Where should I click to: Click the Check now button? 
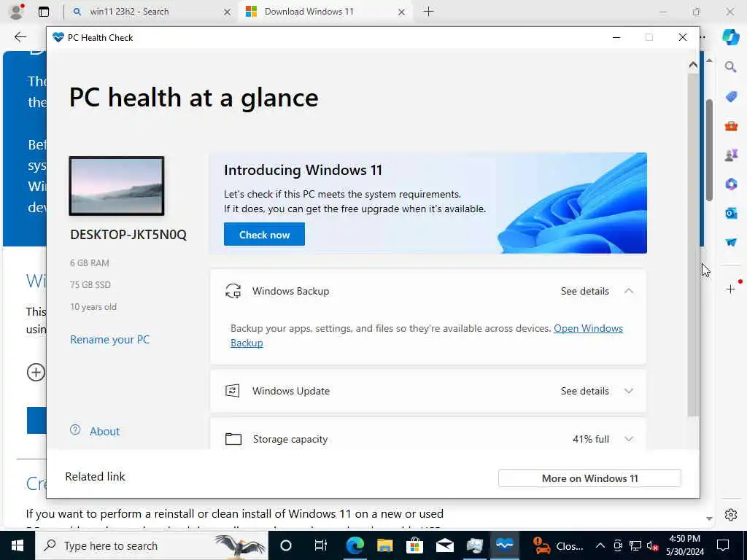264,234
